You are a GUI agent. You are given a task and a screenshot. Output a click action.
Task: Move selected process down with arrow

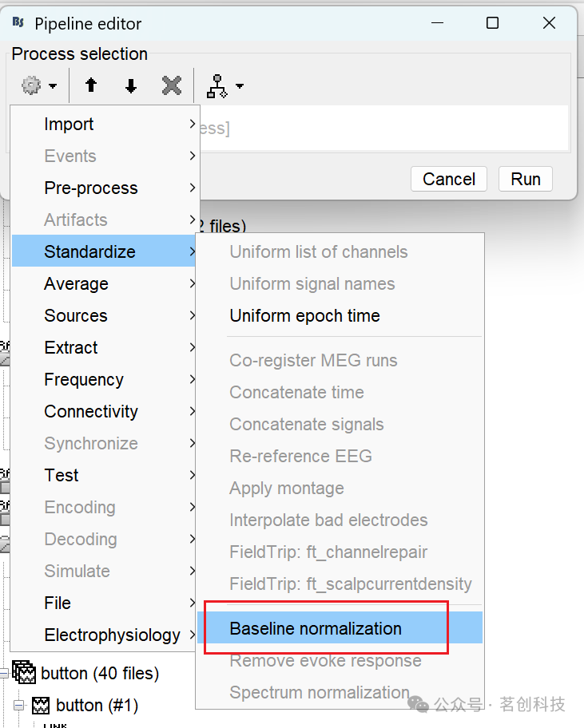point(131,85)
